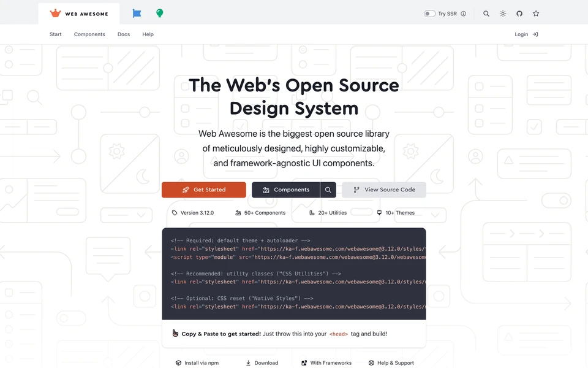Toggle the Try SSR switch
Image resolution: width=588 pixels, height=368 pixels.
(429, 13)
